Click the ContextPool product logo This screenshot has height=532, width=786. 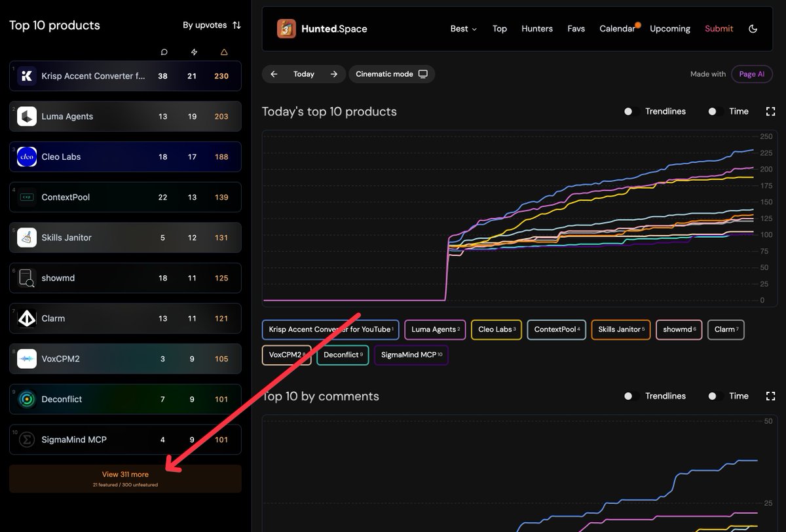coord(27,197)
